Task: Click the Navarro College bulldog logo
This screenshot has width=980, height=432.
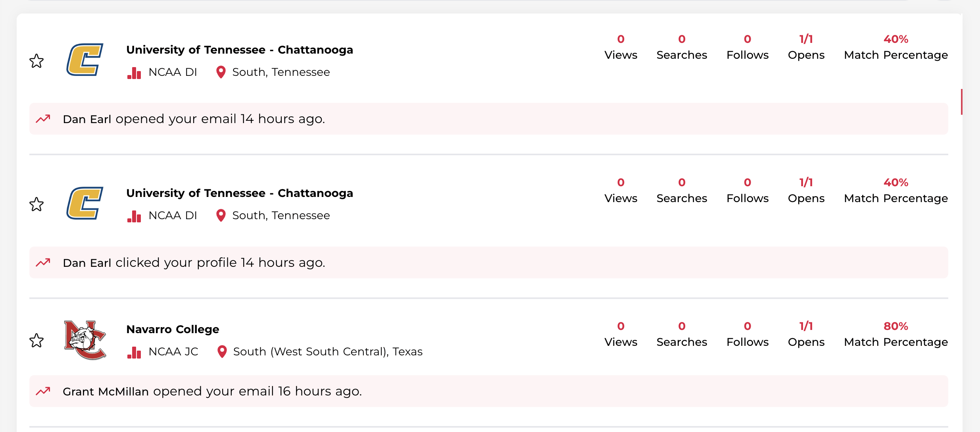Action: point(85,340)
